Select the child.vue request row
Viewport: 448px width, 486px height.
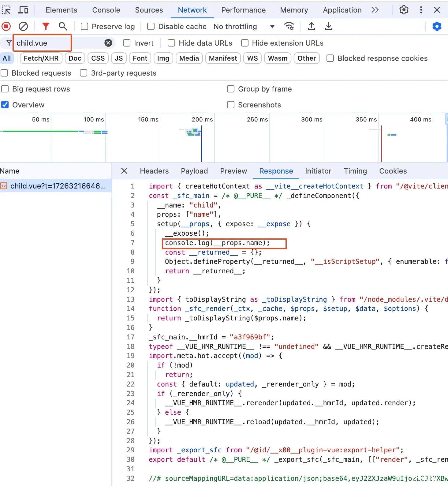point(56,186)
